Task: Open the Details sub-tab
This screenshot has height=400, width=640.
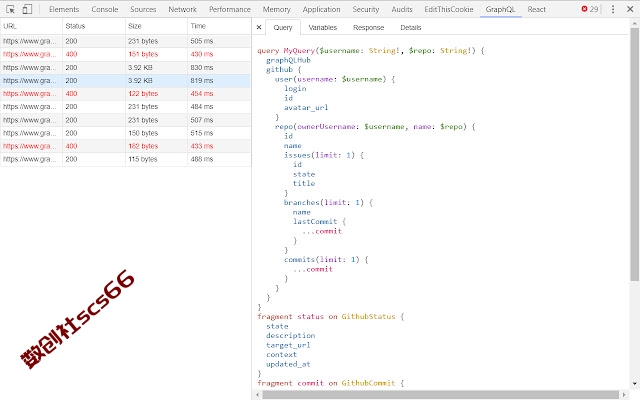Action: click(x=411, y=27)
